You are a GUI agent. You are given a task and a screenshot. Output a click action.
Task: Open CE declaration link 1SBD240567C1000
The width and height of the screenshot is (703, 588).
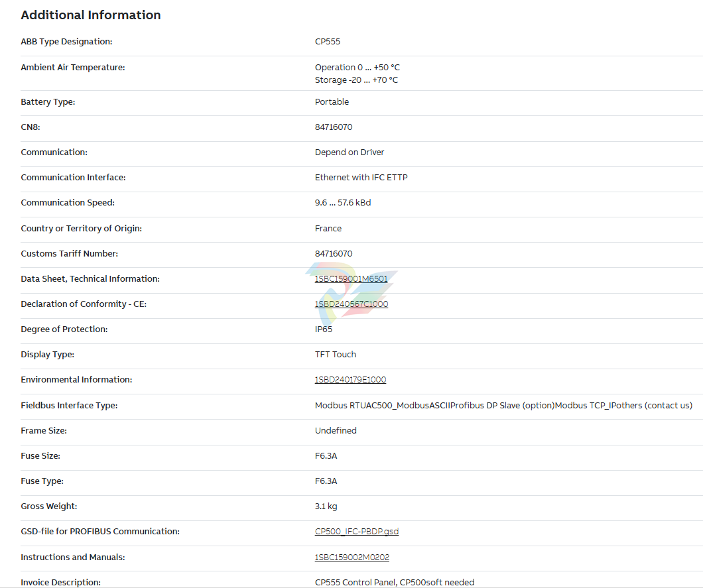click(x=351, y=304)
